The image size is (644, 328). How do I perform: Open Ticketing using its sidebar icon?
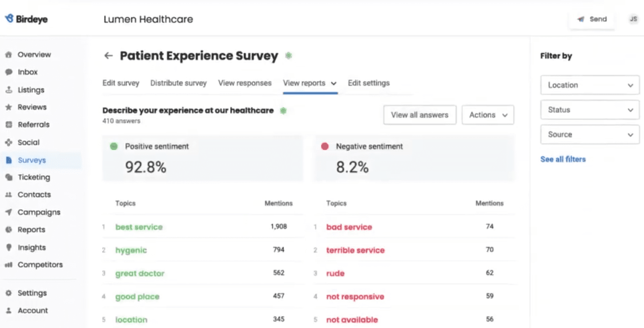click(x=8, y=177)
